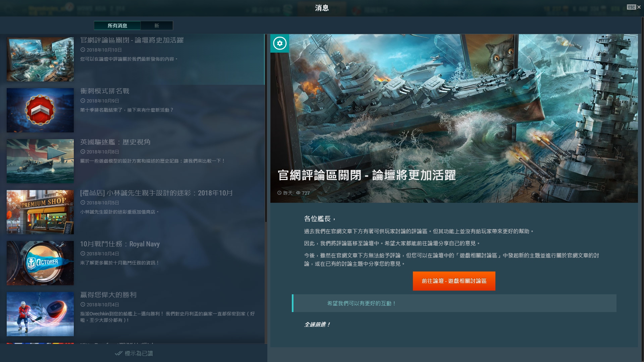
Task: Click the clock icon beside 昨天
Action: pyautogui.click(x=279, y=193)
